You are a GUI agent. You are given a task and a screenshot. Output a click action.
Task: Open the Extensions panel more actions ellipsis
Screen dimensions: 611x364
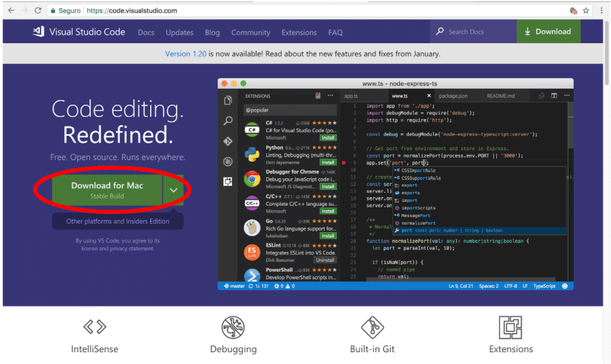point(330,96)
